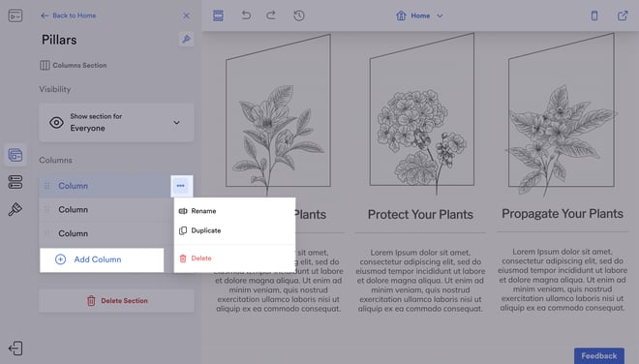Viewport: 639px width, 364px height.
Task: Click the pin icon next to Pillars
Action: pyautogui.click(x=186, y=39)
